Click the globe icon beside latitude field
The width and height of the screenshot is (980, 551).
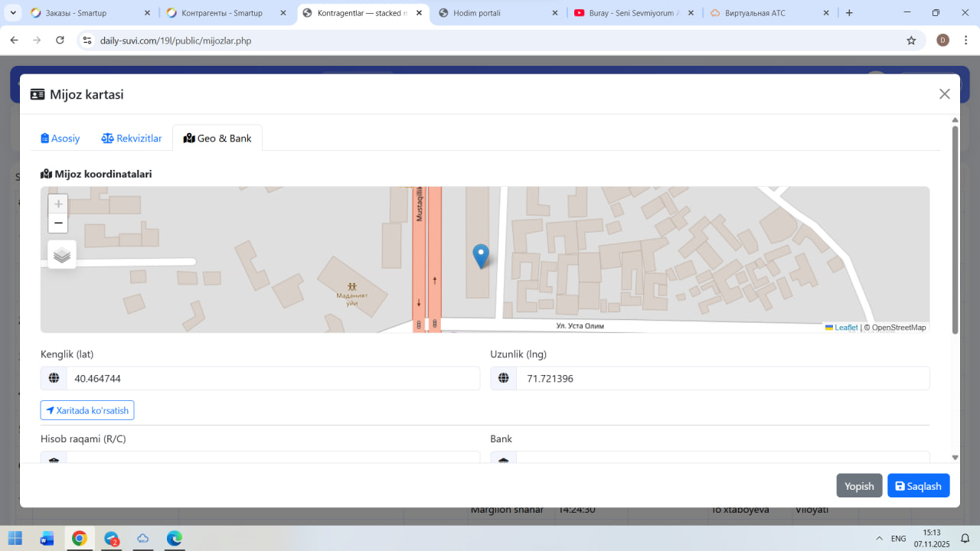[x=54, y=378]
